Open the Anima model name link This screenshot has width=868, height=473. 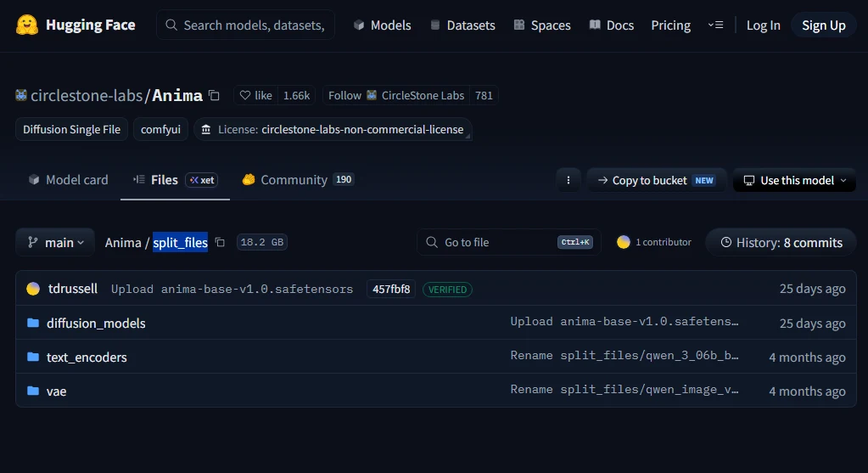point(177,95)
